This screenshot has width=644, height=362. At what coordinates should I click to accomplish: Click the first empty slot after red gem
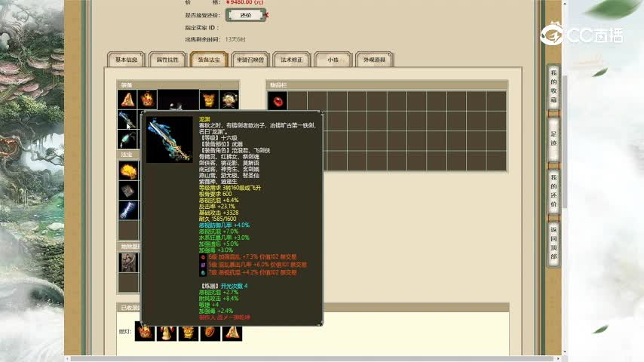point(297,100)
